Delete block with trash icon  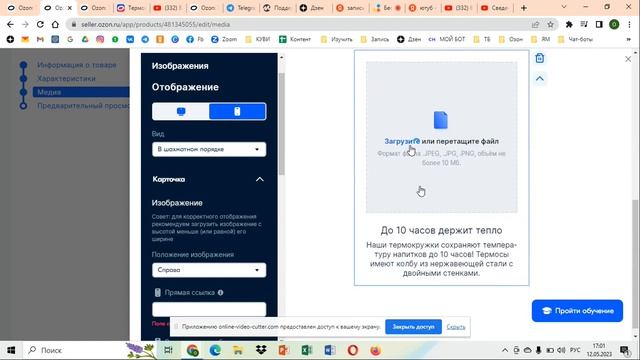[x=540, y=58]
